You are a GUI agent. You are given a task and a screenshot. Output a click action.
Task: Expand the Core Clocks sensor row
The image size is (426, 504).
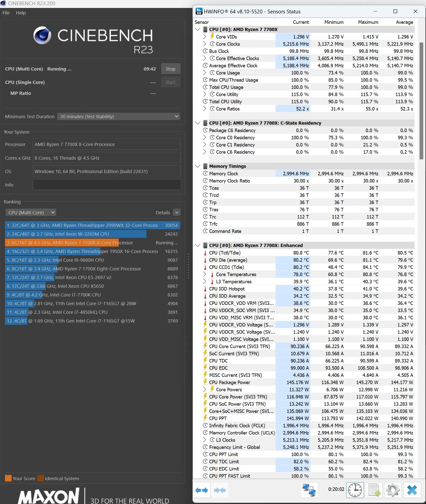pyautogui.click(x=204, y=44)
